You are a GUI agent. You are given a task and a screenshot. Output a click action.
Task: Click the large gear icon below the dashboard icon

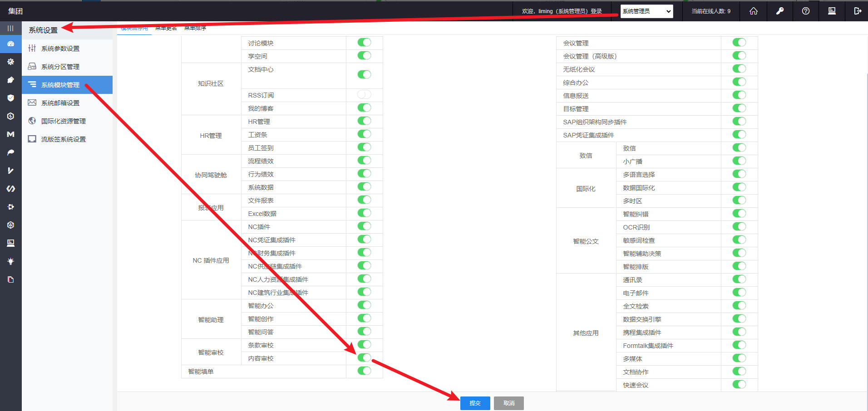tap(10, 62)
